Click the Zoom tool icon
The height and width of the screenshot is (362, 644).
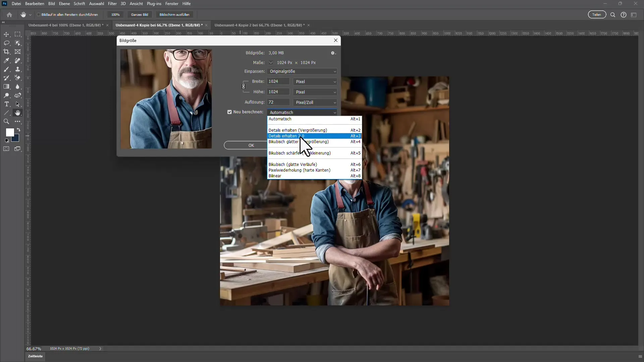[6, 122]
